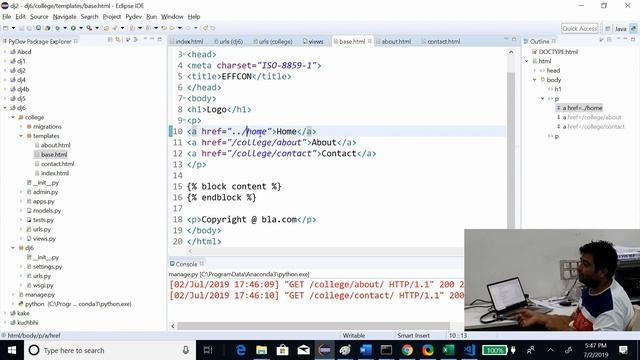Close the base.html editor tab
This screenshot has height=360, width=640.
(x=369, y=41)
